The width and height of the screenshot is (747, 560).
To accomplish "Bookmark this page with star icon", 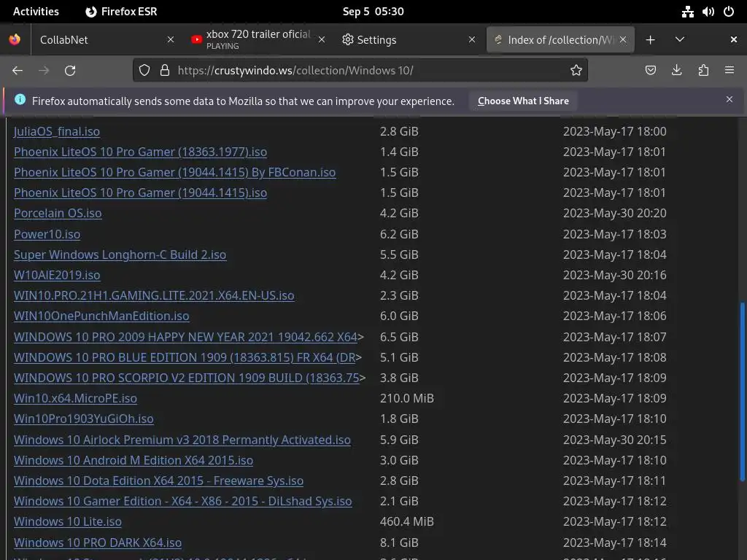I will click(x=576, y=71).
